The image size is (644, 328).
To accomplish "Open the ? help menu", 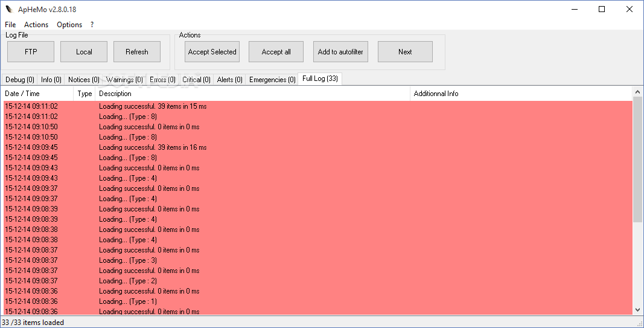I will (92, 25).
